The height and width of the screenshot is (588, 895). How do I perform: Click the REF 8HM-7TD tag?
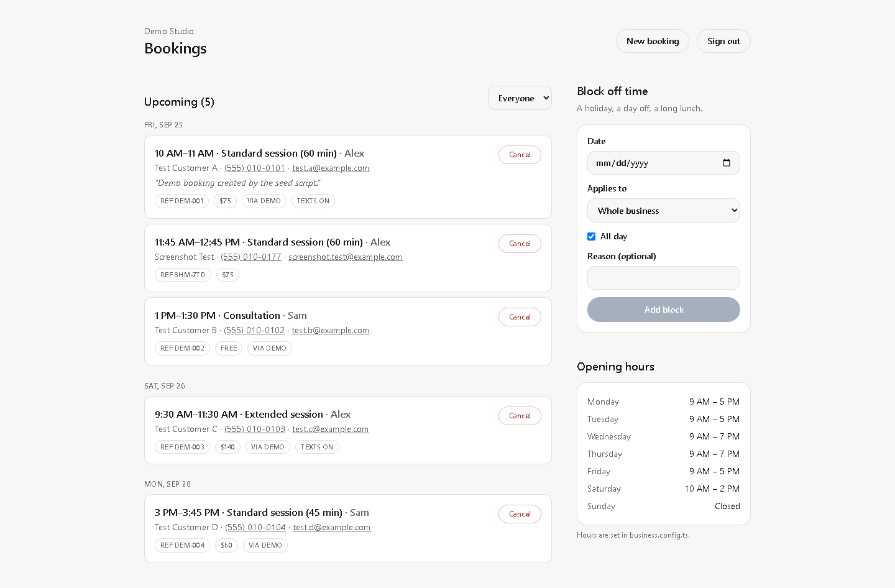183,275
